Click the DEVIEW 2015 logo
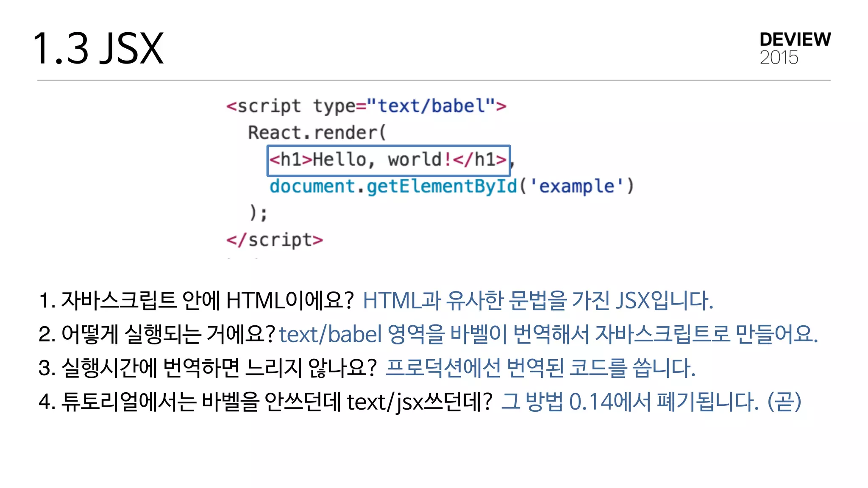 point(795,48)
